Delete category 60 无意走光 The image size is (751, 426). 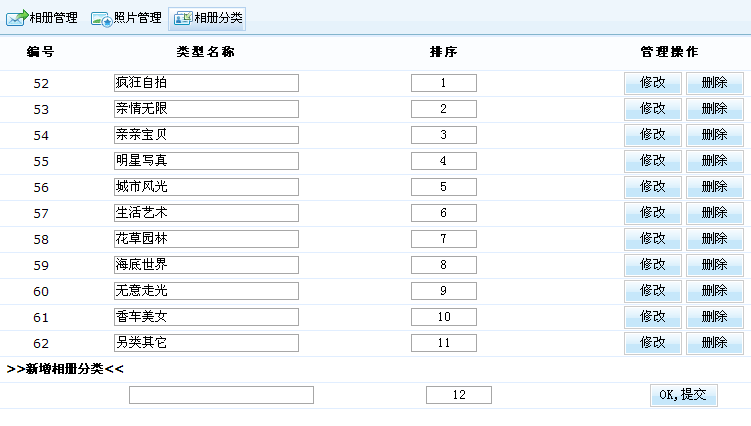tap(715, 291)
